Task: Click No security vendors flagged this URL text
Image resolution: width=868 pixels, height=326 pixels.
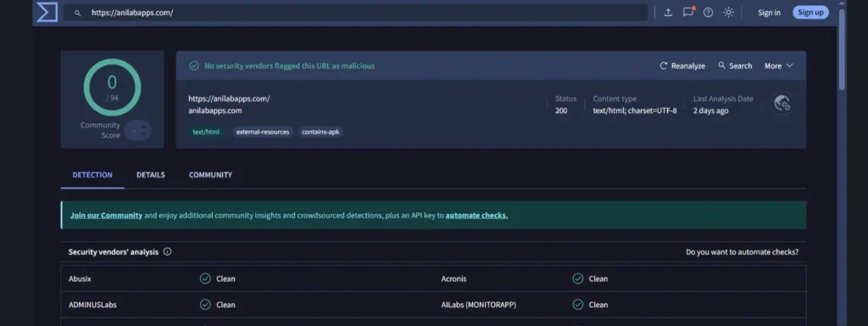Action: pyautogui.click(x=290, y=65)
